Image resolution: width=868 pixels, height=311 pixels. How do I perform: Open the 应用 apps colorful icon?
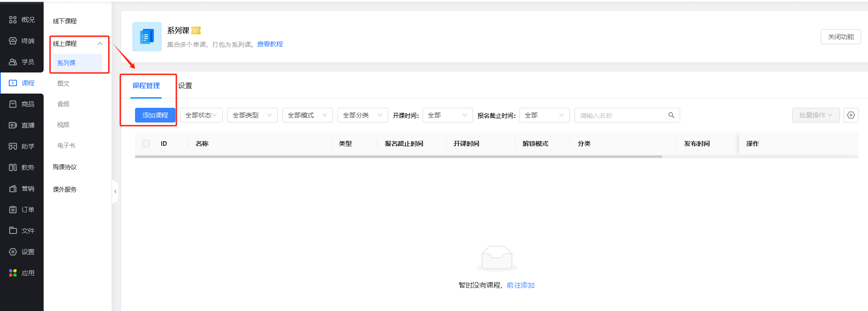(13, 273)
